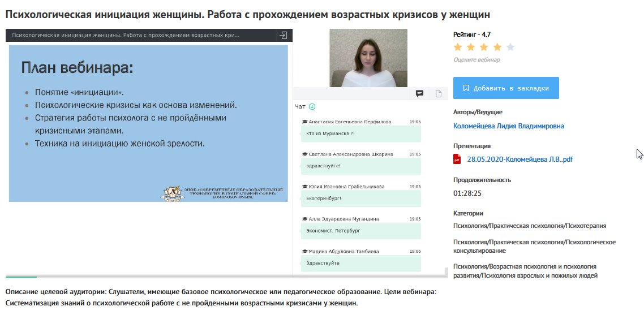Click the 'План вебинара' presentation slide
Viewport: 644px width, 315px height.
[148, 123]
